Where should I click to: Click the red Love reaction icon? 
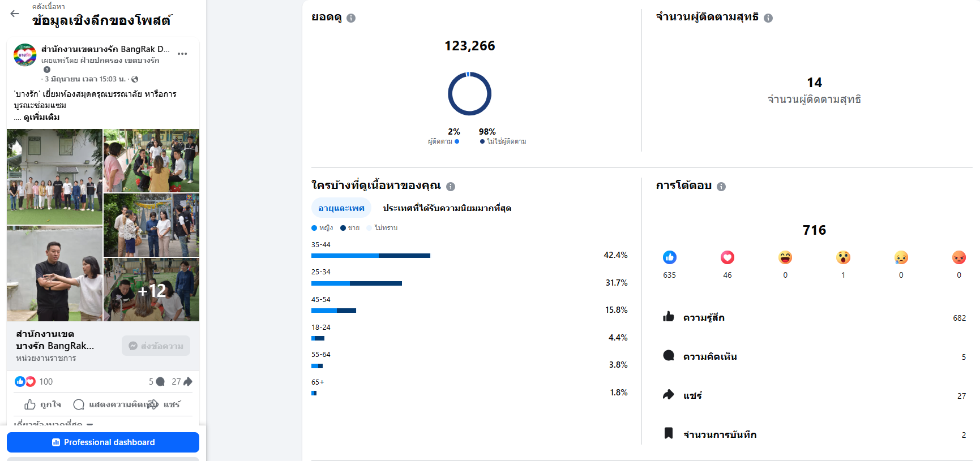click(x=727, y=257)
